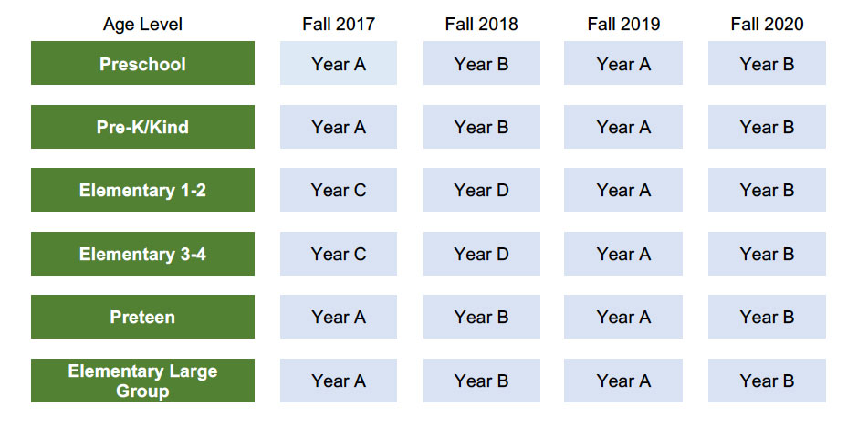Image resolution: width=868 pixels, height=428 pixels.
Task: Click the Fall 2017 column header
Action: coord(339,24)
